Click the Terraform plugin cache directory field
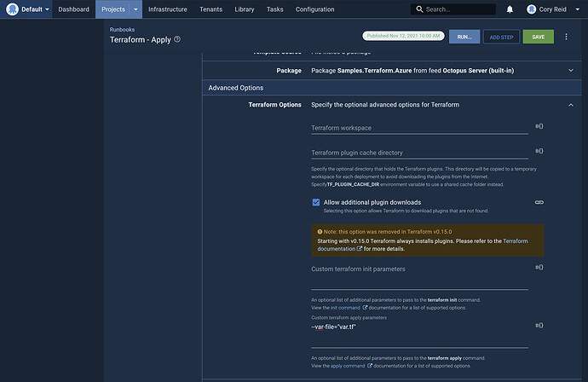This screenshot has width=588, height=382. click(419, 153)
